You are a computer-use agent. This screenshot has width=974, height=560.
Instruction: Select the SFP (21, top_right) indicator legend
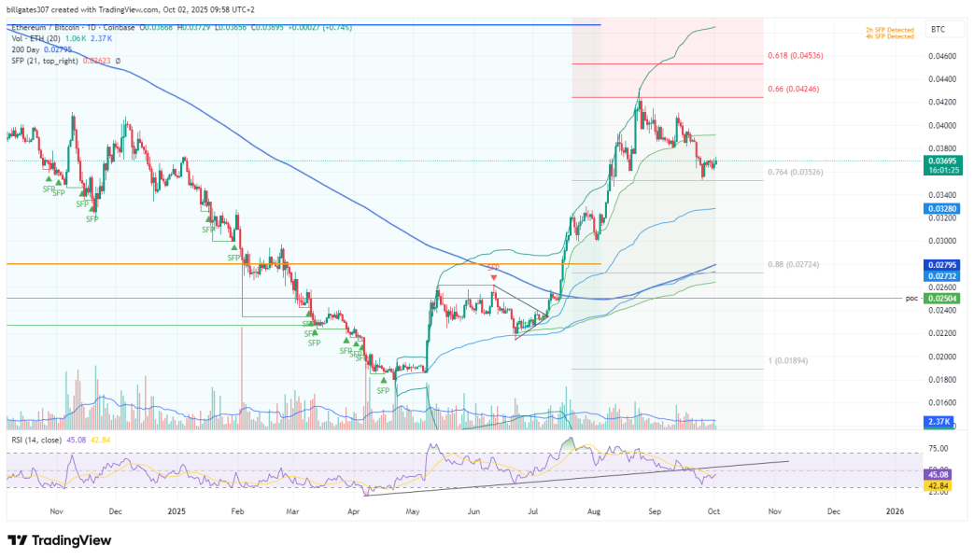[47, 61]
